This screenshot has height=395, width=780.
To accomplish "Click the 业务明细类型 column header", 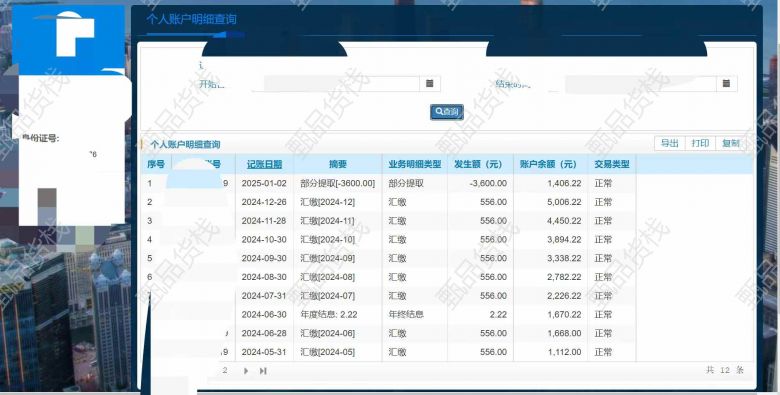I will tap(414, 164).
